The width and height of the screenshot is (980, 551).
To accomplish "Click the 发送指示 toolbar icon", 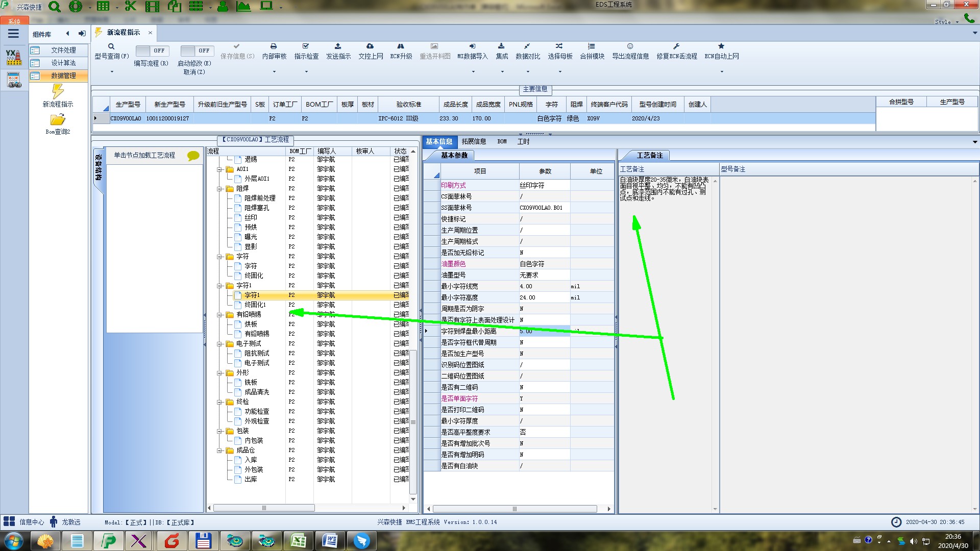I will pyautogui.click(x=338, y=46).
